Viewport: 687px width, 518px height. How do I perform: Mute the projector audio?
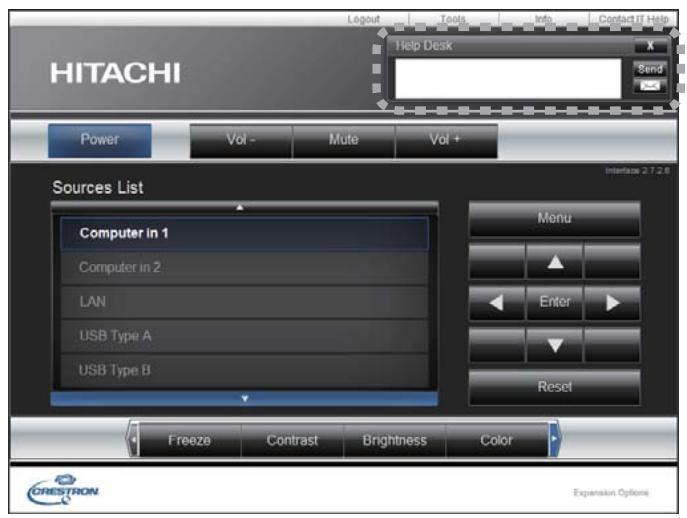tap(344, 140)
